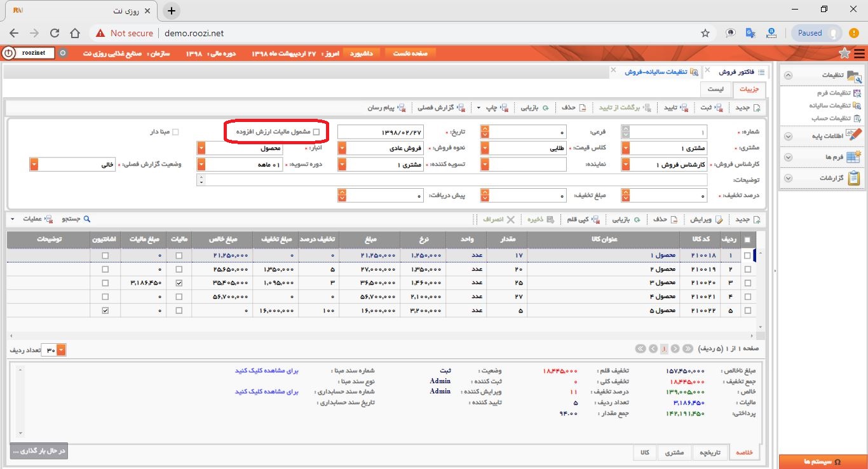Open the dropdown arrow next to چاپ
This screenshot has height=469, width=868.
pos(478,108)
